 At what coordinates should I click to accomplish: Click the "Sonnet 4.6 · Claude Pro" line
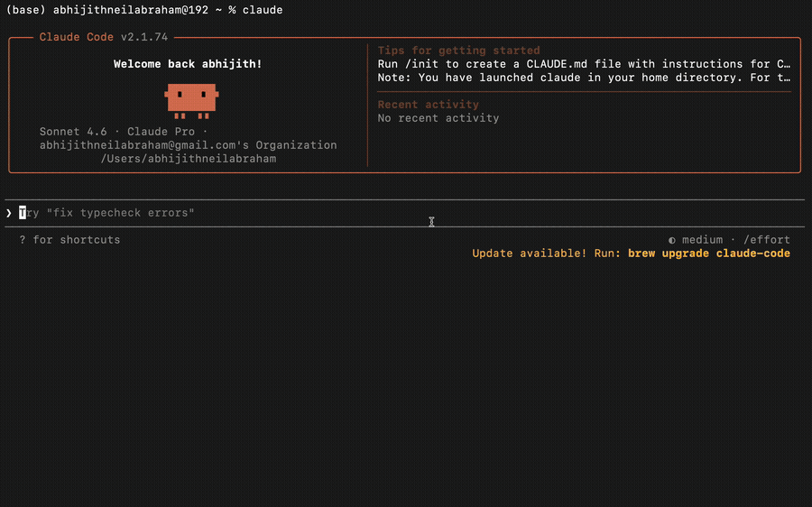(124, 132)
